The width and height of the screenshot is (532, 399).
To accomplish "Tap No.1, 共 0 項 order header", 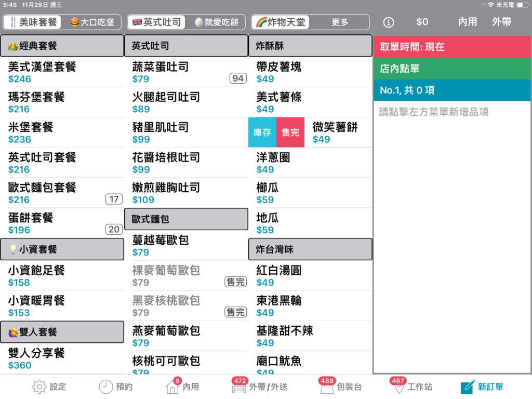I will pos(452,90).
